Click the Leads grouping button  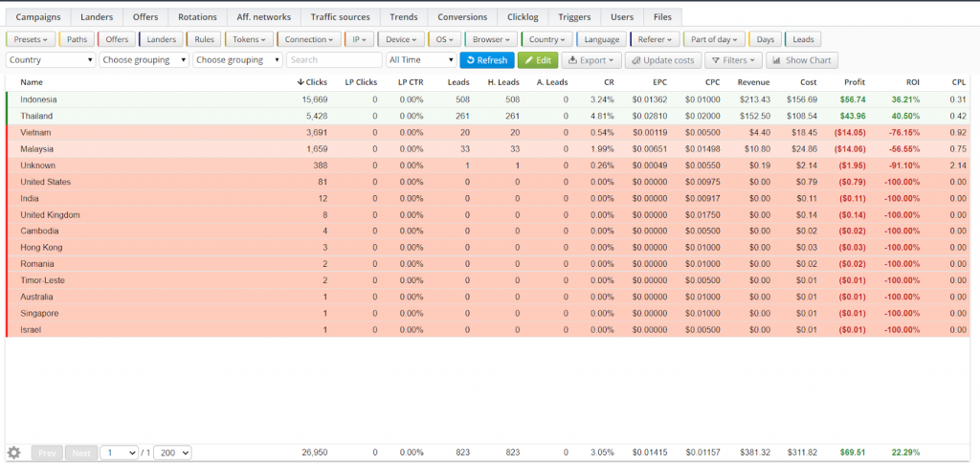[x=803, y=39]
